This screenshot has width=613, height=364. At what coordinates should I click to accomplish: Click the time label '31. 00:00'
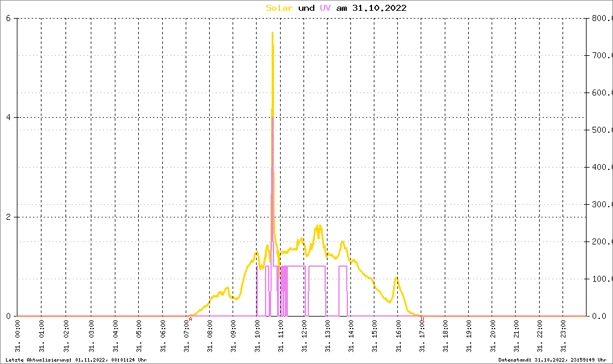(18, 336)
